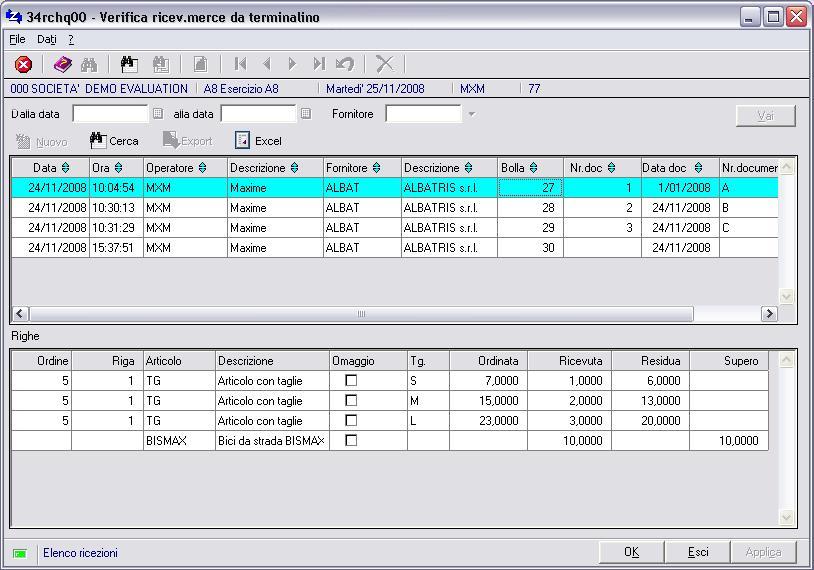This screenshot has height=570, width=814.
Task: Click the Excel export icon
Action: [x=243, y=141]
